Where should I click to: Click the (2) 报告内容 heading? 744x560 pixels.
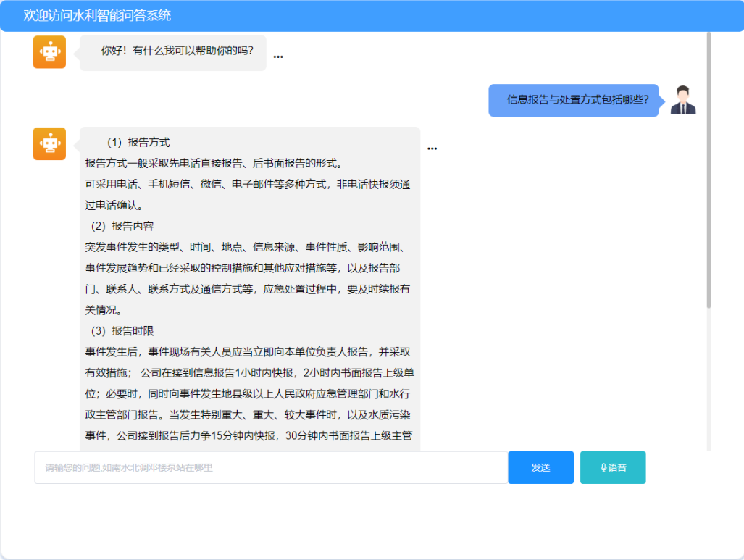point(122,226)
